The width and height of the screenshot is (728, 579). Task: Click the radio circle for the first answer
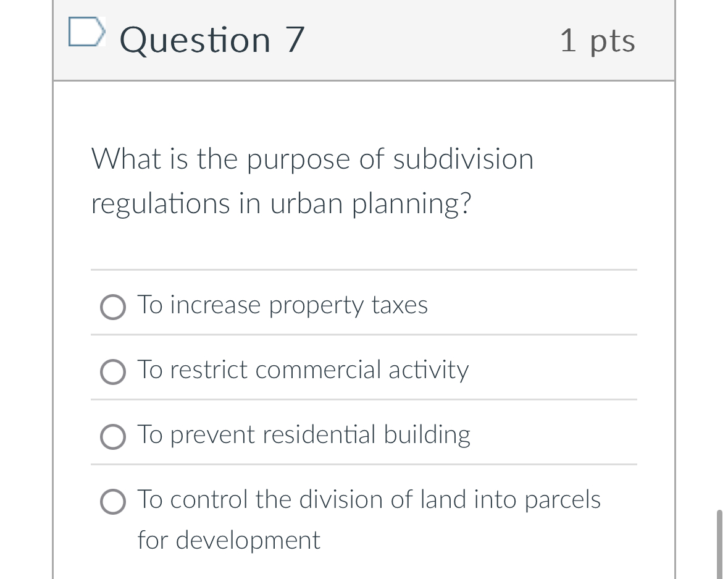tap(113, 306)
